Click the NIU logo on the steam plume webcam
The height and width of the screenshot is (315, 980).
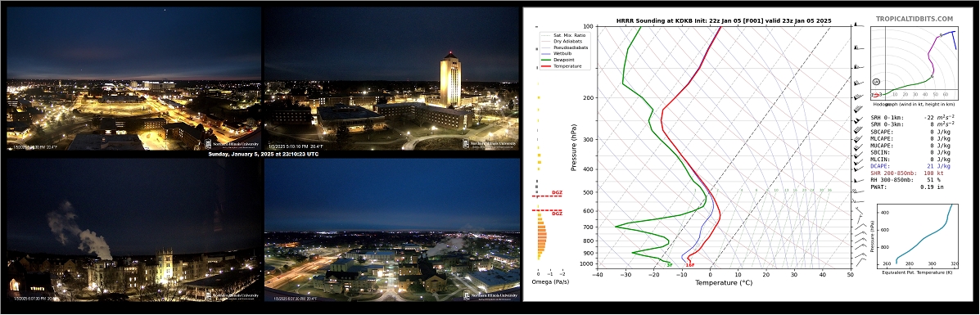click(x=231, y=295)
